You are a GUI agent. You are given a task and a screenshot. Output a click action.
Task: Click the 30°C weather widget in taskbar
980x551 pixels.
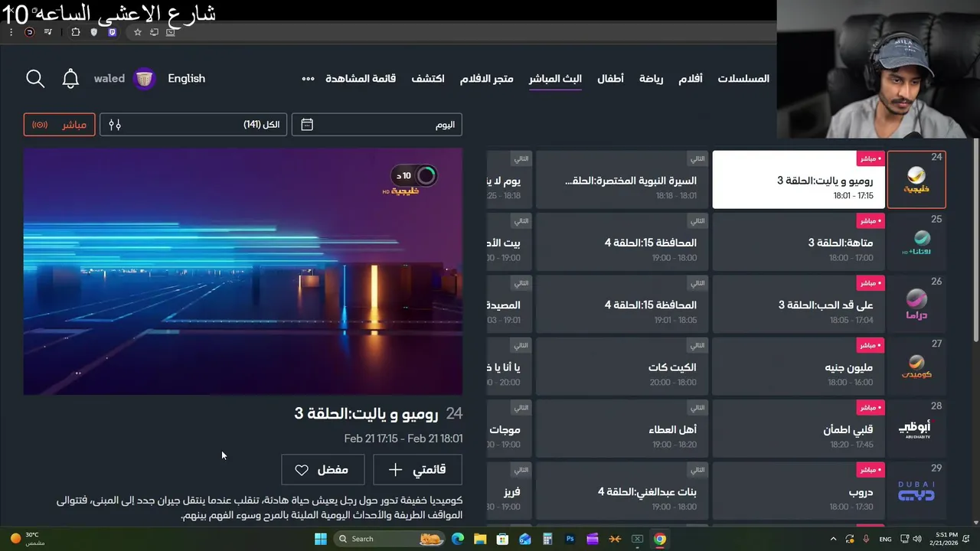[27, 539]
